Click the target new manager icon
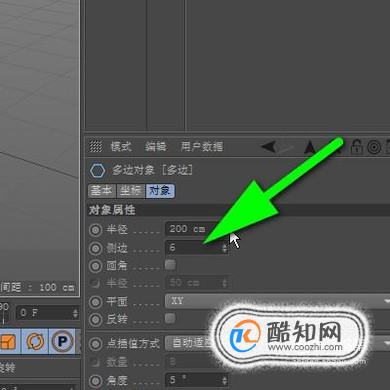390x390 pixels. 374,147
